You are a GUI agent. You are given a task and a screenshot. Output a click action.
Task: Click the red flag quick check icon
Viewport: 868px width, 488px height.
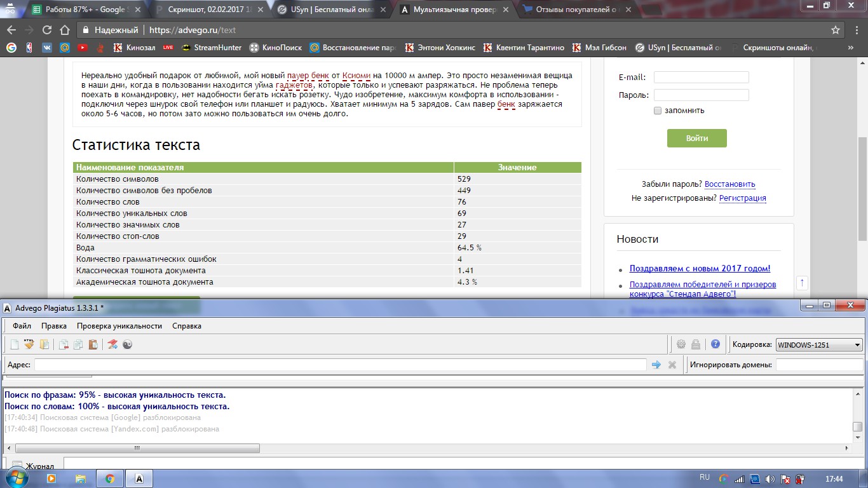pos(112,344)
